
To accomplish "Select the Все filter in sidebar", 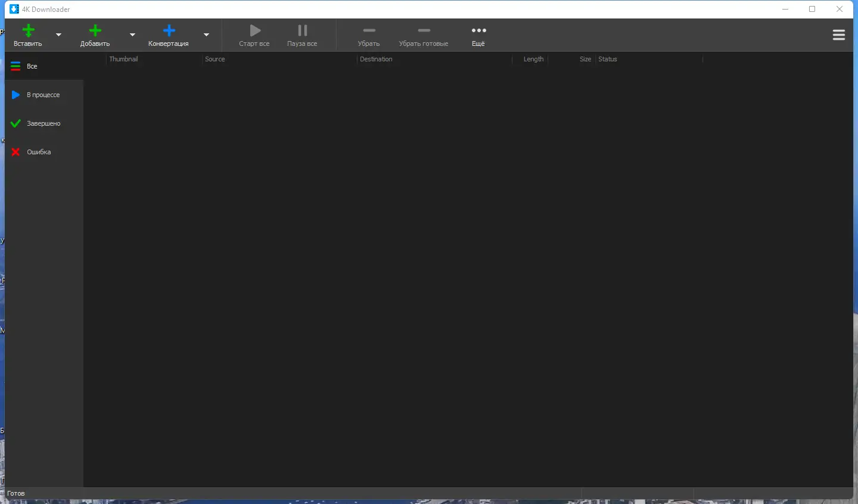I will pos(44,66).
